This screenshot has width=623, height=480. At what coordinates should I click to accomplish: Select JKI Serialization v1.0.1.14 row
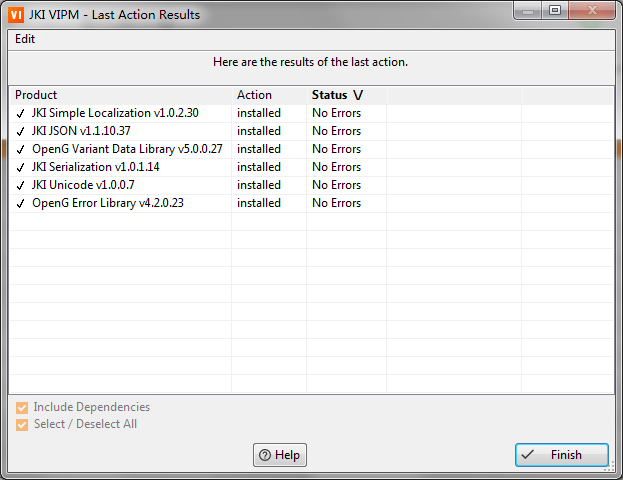tap(312, 167)
